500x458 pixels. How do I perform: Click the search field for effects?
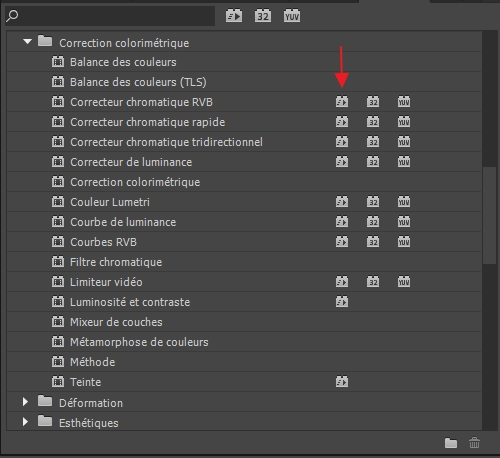[x=110, y=16]
